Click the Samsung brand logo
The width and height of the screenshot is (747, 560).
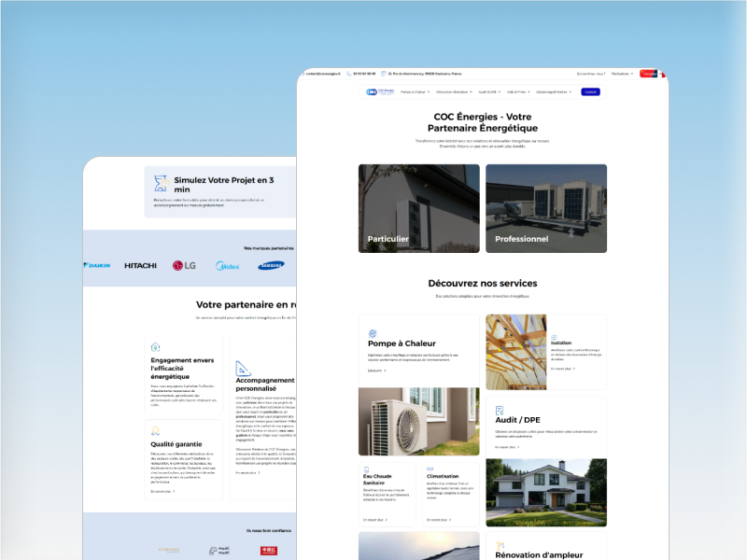(271, 265)
